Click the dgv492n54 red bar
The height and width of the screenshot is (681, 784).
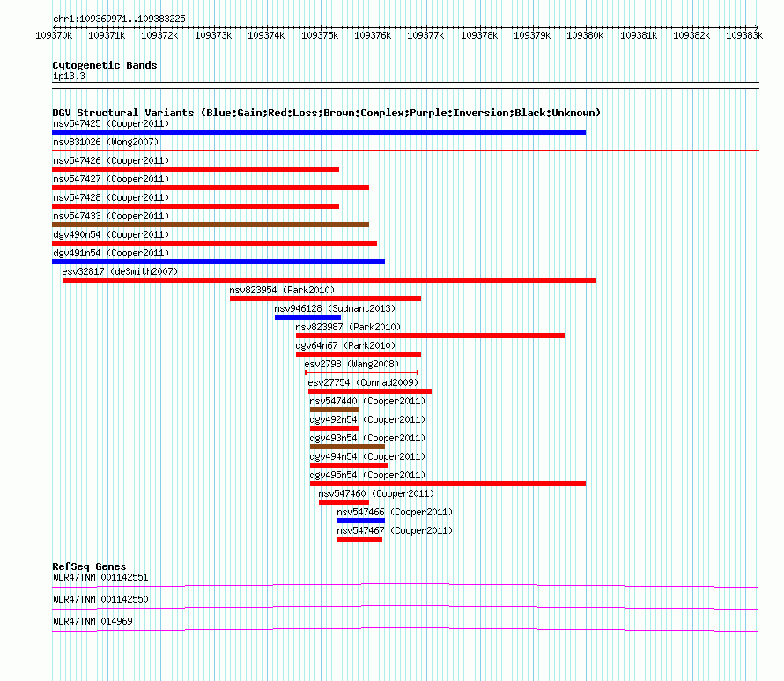pos(335,428)
